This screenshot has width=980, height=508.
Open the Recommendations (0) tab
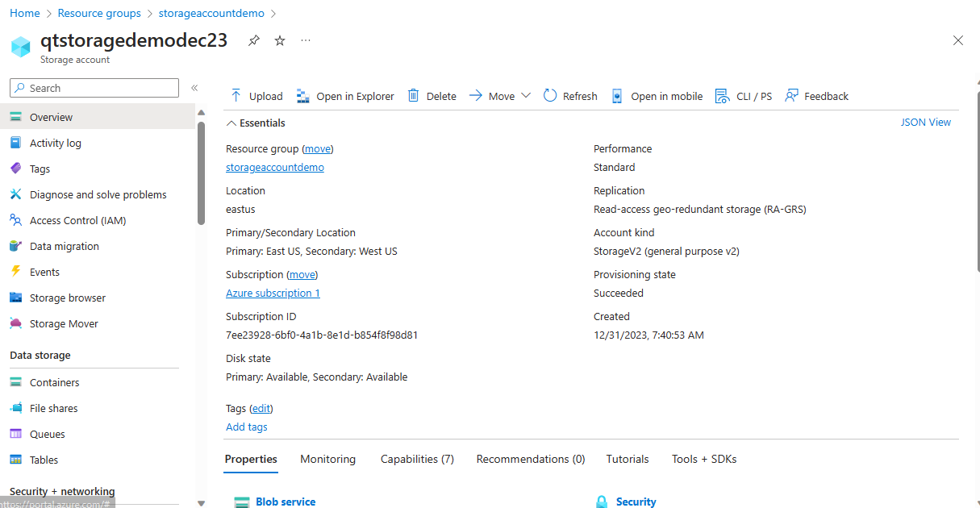tap(531, 459)
